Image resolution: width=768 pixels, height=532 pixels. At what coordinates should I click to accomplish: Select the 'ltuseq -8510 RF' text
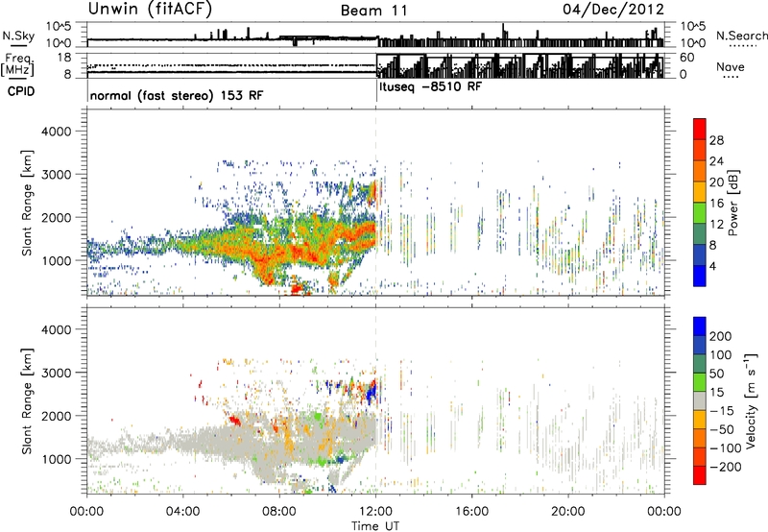pyautogui.click(x=430, y=86)
